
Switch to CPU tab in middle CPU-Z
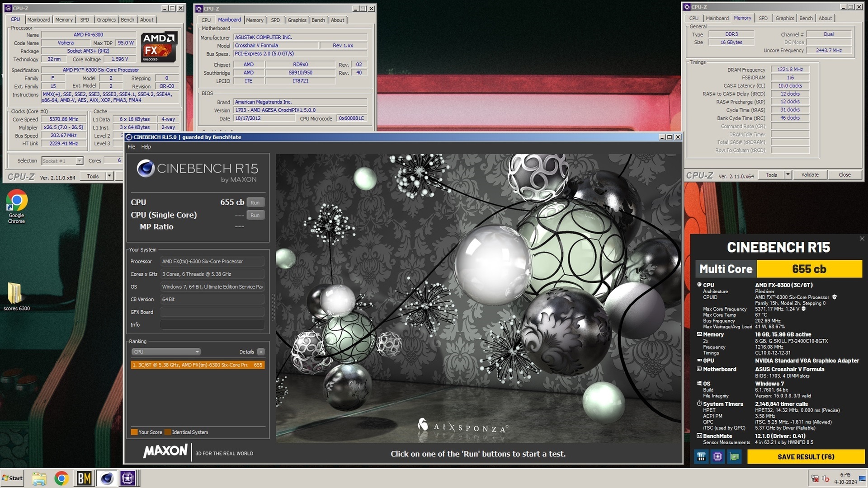tap(206, 20)
